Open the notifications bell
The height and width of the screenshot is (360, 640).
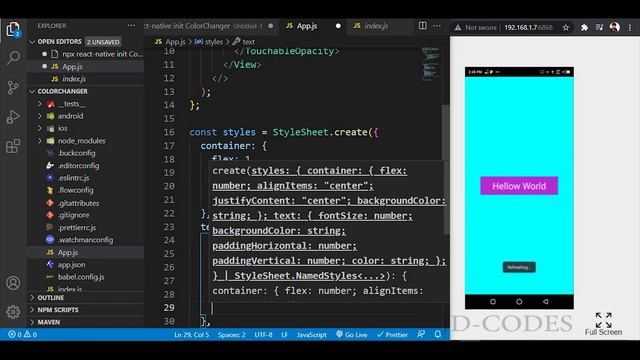click(438, 334)
